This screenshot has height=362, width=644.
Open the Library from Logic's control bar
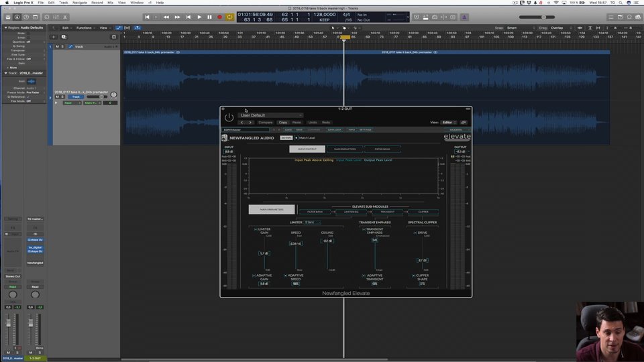coord(8,17)
